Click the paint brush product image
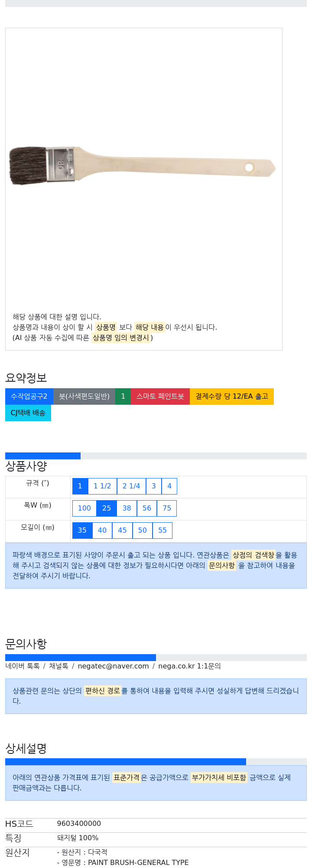The image size is (312, 868). click(143, 166)
